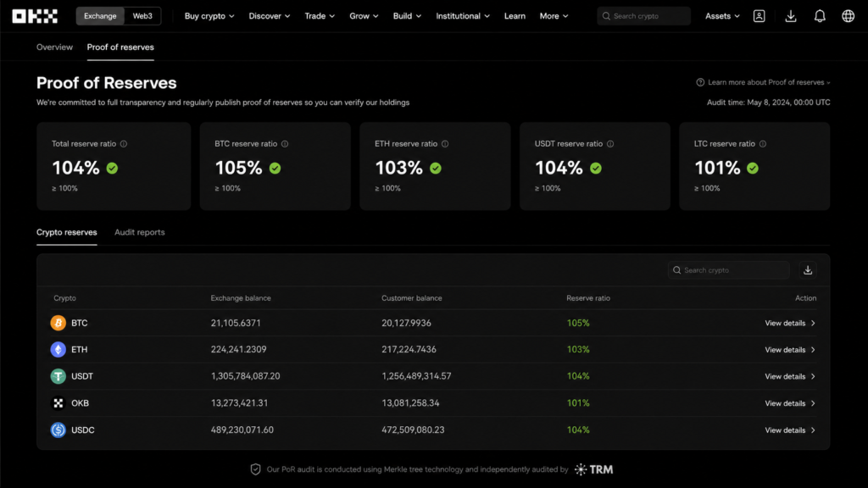Download the crypto reserves table
This screenshot has width=868, height=488.
pos(808,270)
